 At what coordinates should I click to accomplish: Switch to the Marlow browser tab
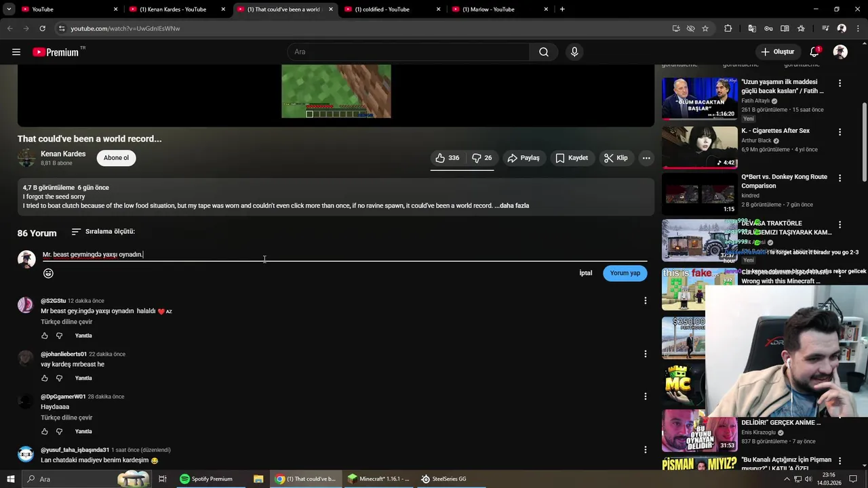(500, 9)
